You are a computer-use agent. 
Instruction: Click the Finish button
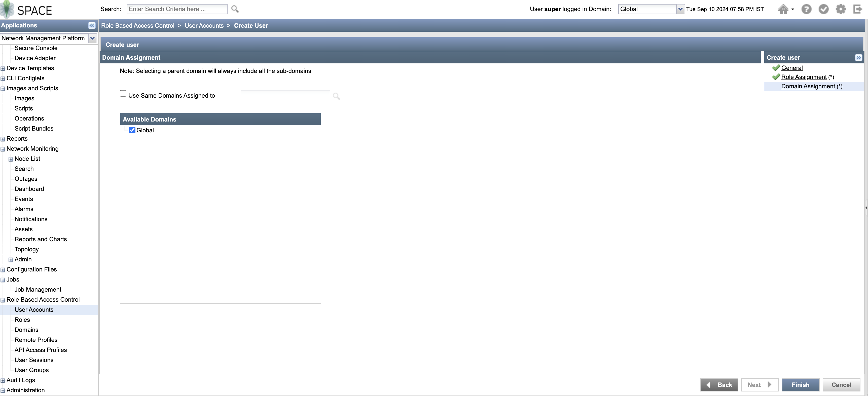(800, 385)
